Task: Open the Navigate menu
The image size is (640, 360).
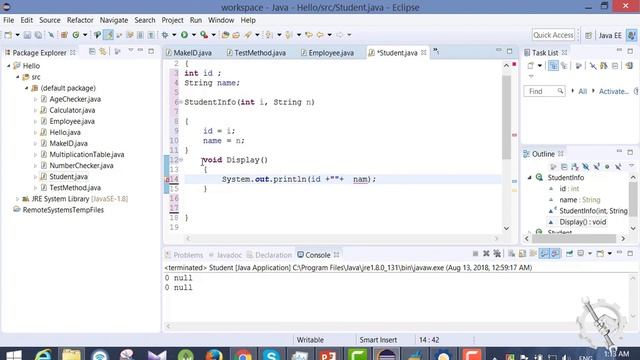Action: click(x=114, y=20)
